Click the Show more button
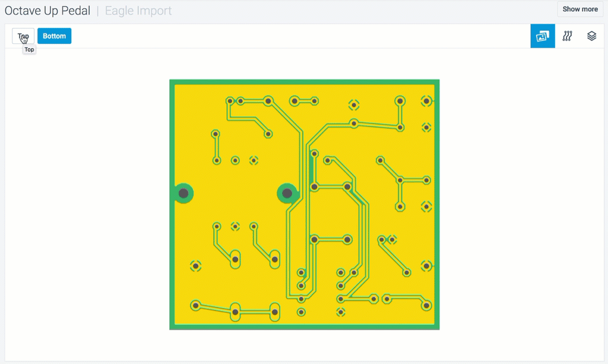Image resolution: width=608 pixels, height=364 pixels. (x=580, y=9)
